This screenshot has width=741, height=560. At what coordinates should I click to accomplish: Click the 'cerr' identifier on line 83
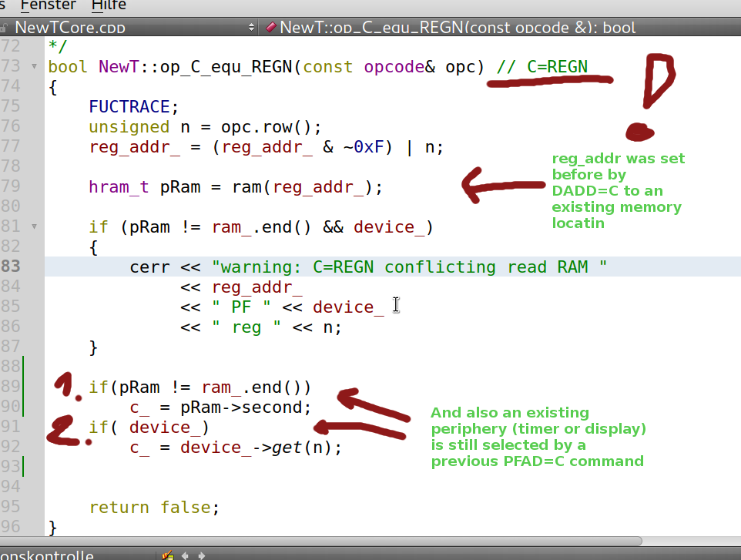tap(149, 267)
